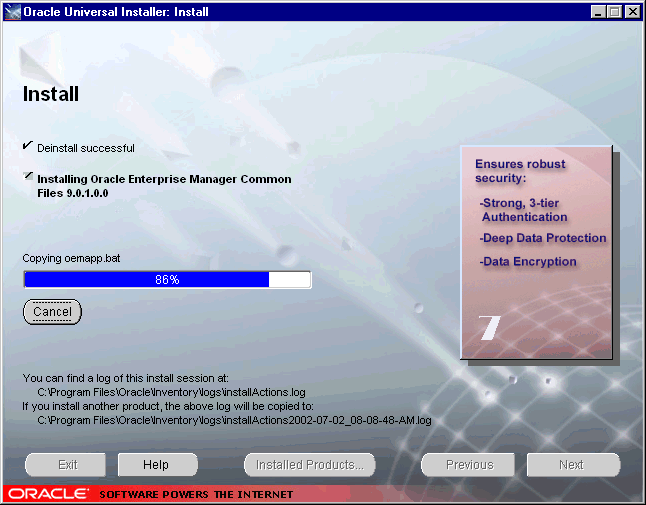Click the Deinstall successful checkmark icon
Viewport: 646px width, 505px height.
click(x=28, y=145)
